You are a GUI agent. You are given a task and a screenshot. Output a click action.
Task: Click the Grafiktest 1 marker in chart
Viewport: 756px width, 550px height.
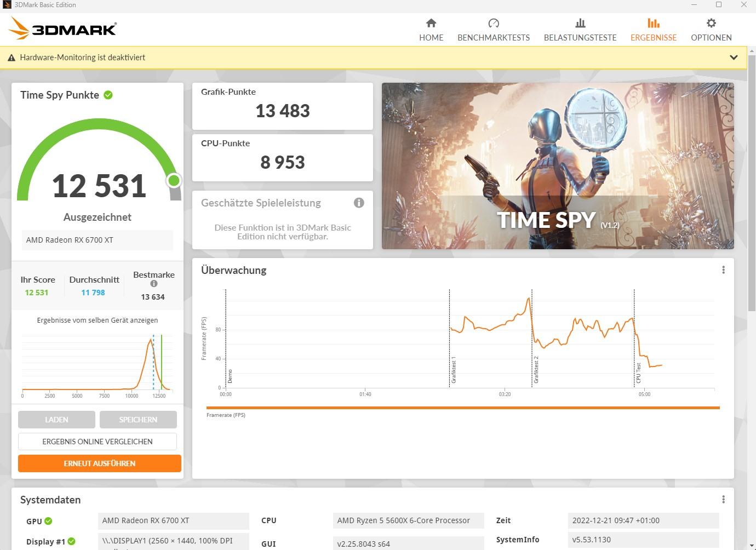[454, 370]
